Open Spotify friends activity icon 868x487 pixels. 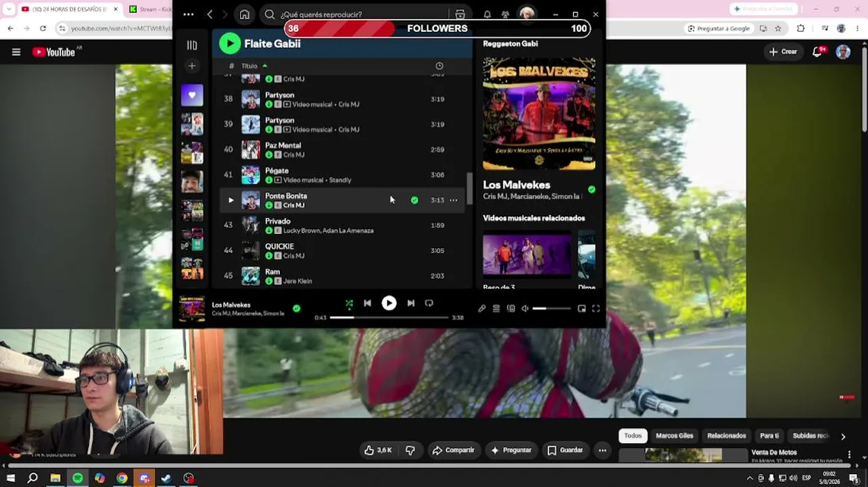(505, 14)
